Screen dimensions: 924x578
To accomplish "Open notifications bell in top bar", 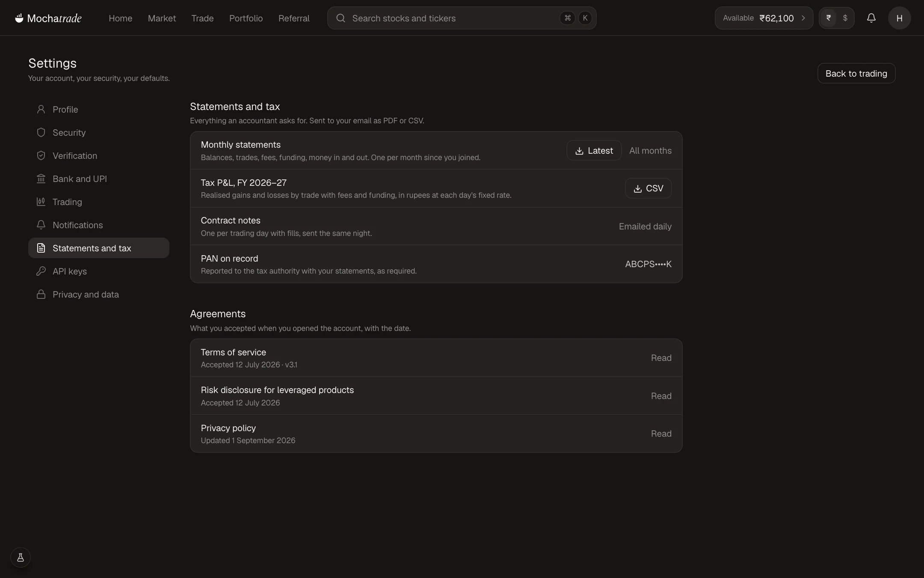I will pos(871,18).
